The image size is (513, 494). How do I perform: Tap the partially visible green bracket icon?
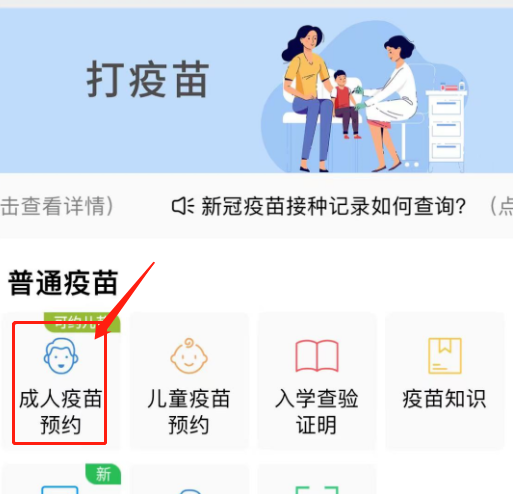coord(317,490)
